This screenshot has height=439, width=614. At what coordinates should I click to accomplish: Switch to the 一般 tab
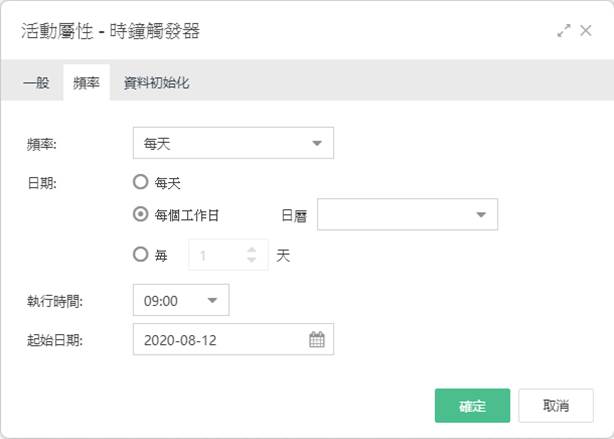point(36,83)
